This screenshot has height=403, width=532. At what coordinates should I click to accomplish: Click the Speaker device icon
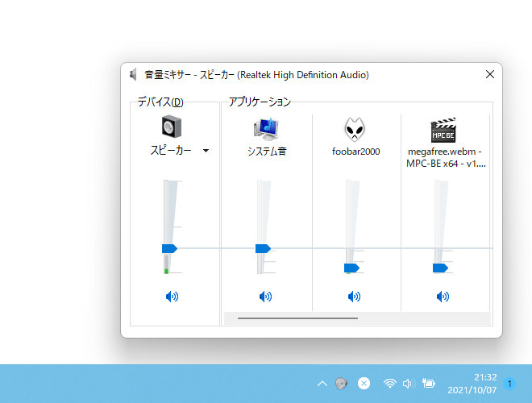pyautogui.click(x=172, y=127)
